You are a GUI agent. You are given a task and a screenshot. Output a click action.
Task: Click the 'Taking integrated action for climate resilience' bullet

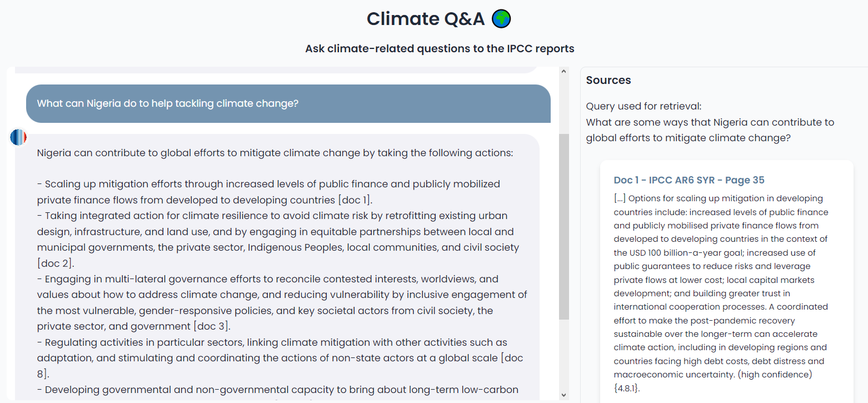pyautogui.click(x=278, y=239)
